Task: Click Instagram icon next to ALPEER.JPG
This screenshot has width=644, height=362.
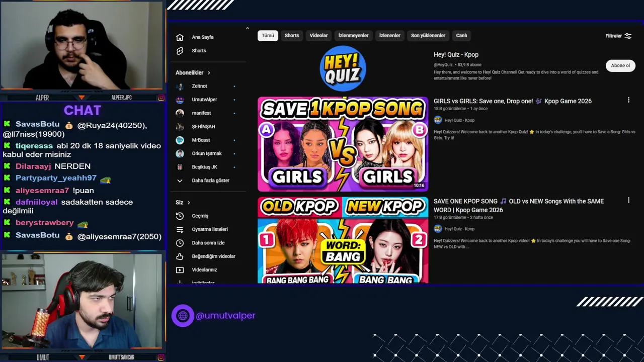Action: [x=161, y=98]
